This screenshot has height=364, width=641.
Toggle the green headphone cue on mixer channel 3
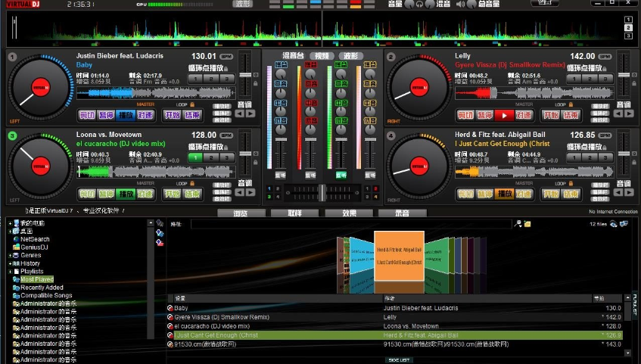(x=341, y=175)
